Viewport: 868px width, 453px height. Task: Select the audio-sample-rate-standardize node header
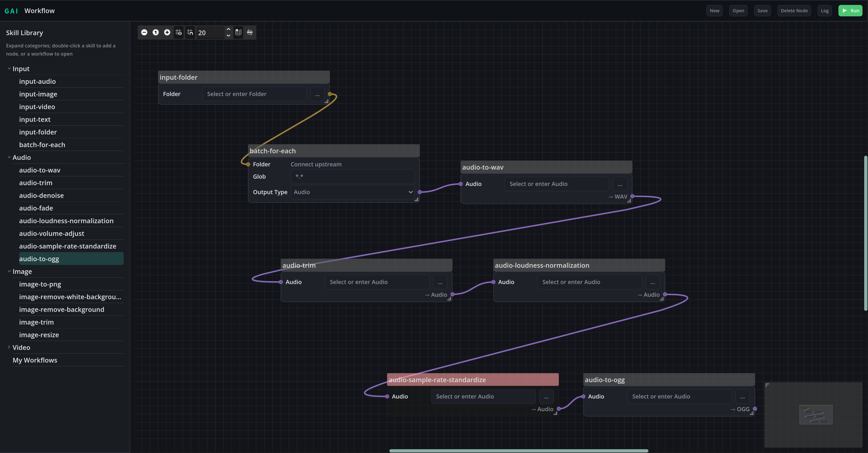[x=473, y=379]
